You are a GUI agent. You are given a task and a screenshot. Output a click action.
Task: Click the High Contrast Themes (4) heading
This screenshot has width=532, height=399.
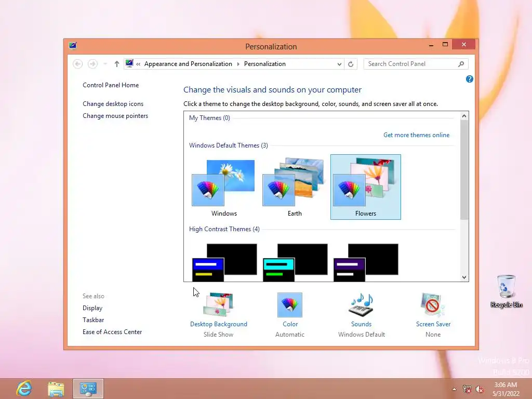tap(224, 229)
